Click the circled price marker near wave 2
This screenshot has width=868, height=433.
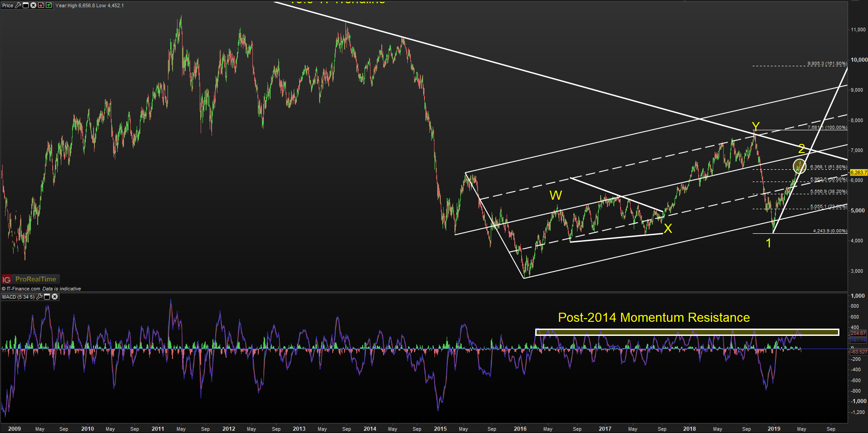(x=799, y=166)
